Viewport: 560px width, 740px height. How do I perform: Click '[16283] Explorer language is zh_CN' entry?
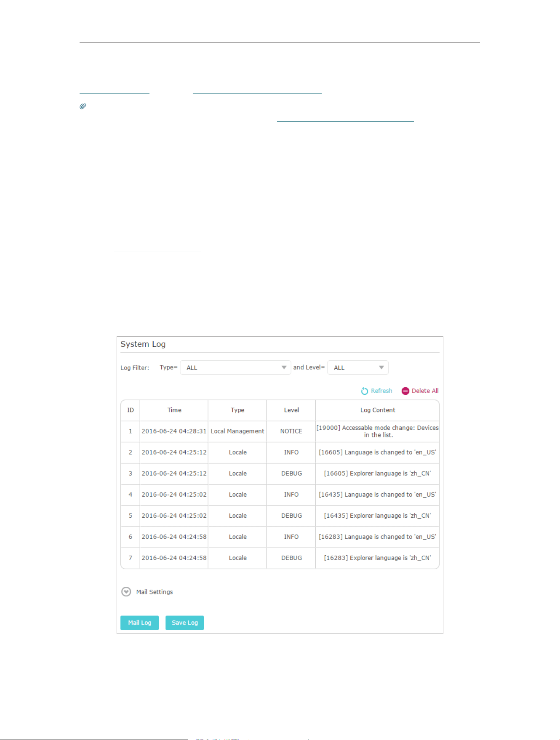pos(378,557)
